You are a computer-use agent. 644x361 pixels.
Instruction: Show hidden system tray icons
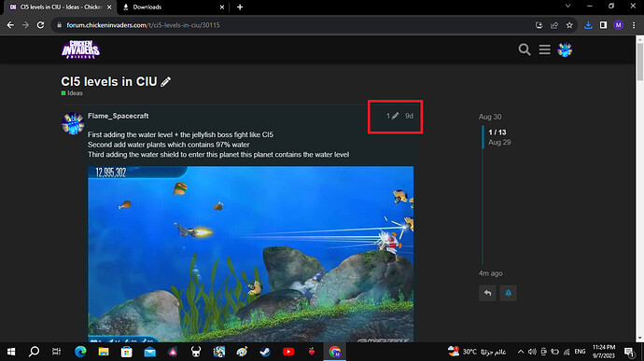point(521,352)
